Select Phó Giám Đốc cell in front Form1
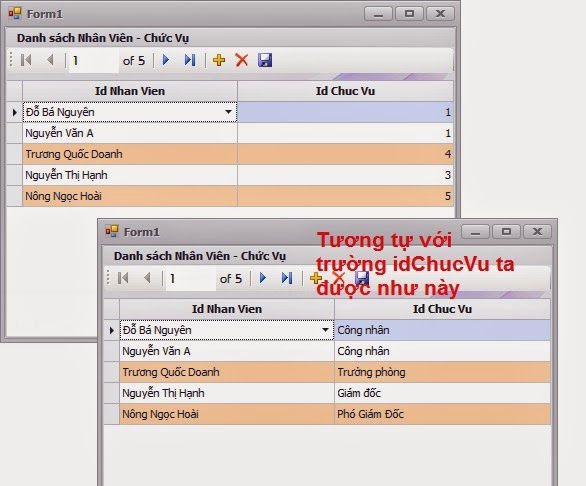This screenshot has height=486, width=586. click(x=442, y=414)
